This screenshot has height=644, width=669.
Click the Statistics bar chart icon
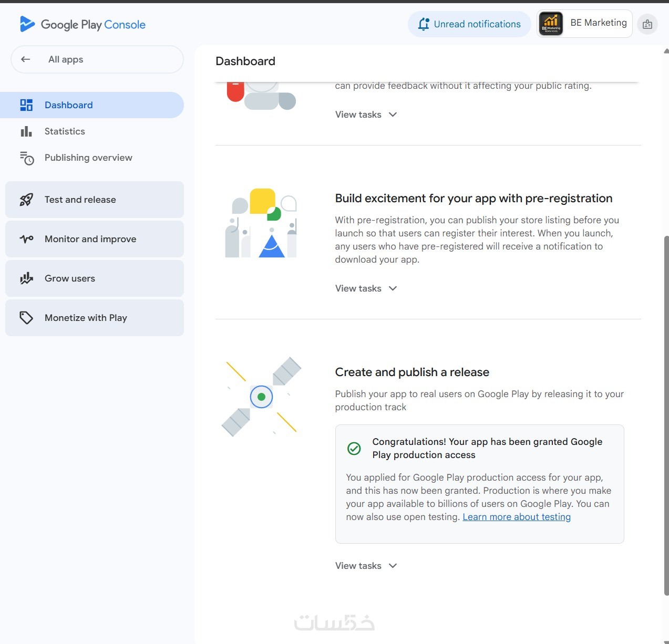click(x=26, y=131)
